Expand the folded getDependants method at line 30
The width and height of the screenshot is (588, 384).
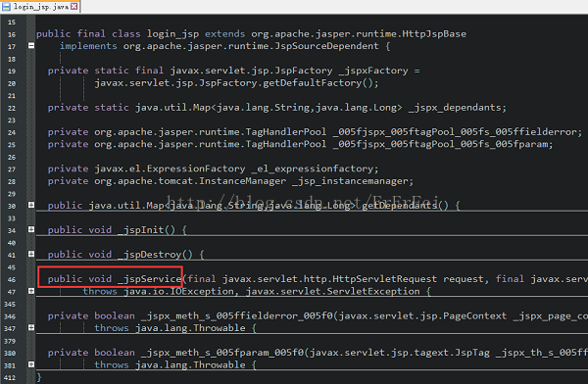[31, 205]
